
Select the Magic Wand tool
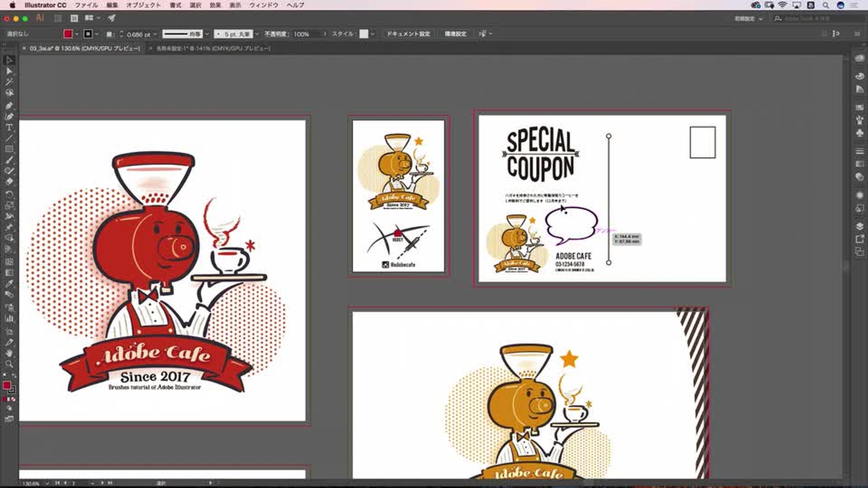click(9, 82)
